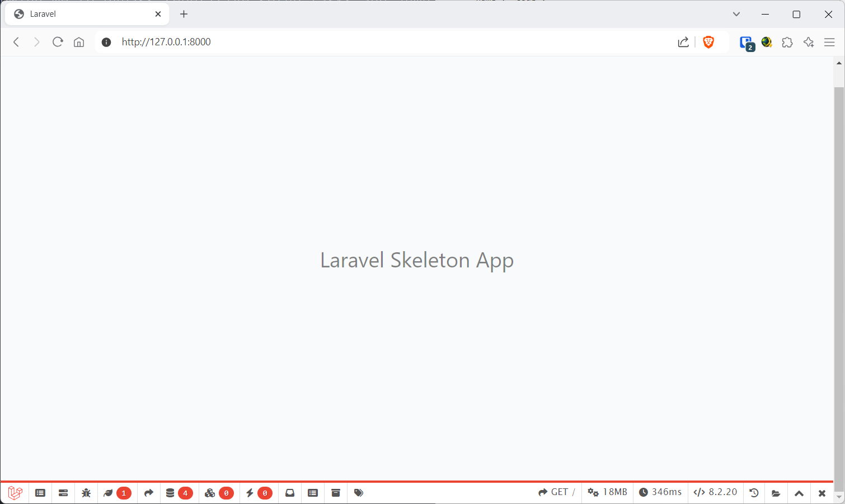Open a new browser tab

pos(184,14)
